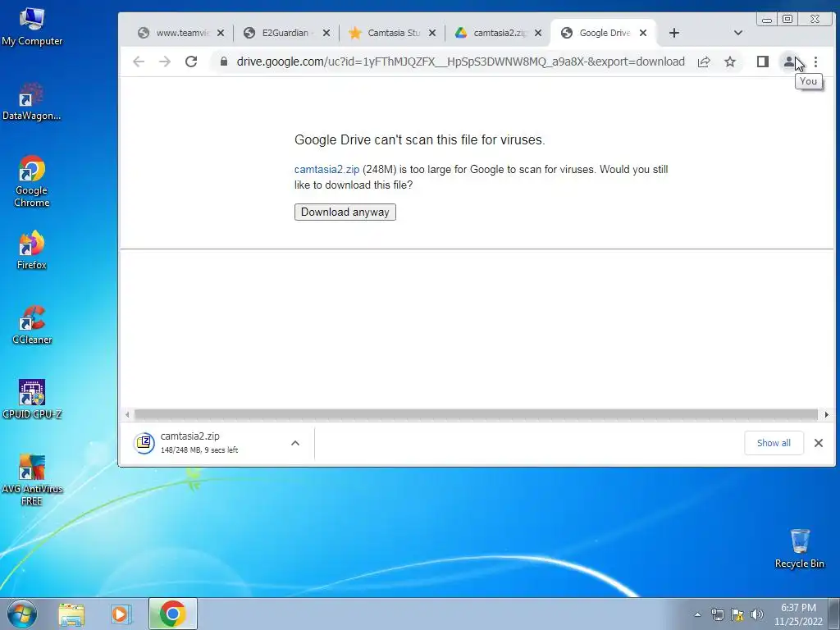Expand the tab search chevron
Viewport: 840px width, 630px height.
737,33
